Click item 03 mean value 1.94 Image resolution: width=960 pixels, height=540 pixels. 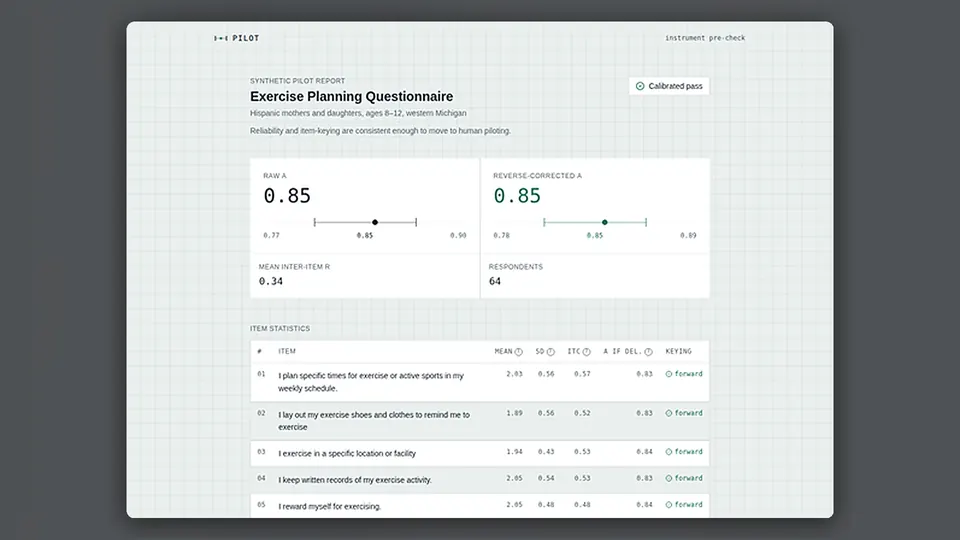click(514, 452)
